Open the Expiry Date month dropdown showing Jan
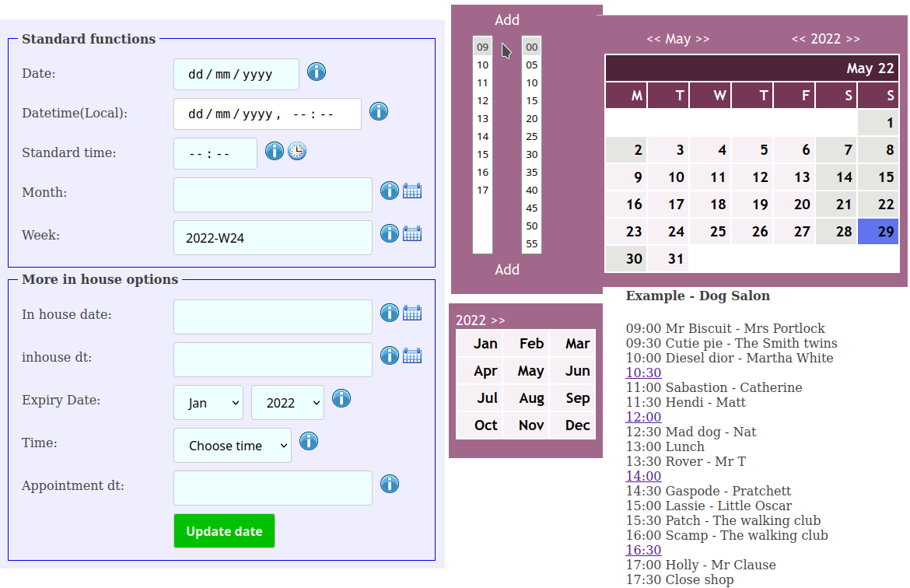 tap(208, 402)
